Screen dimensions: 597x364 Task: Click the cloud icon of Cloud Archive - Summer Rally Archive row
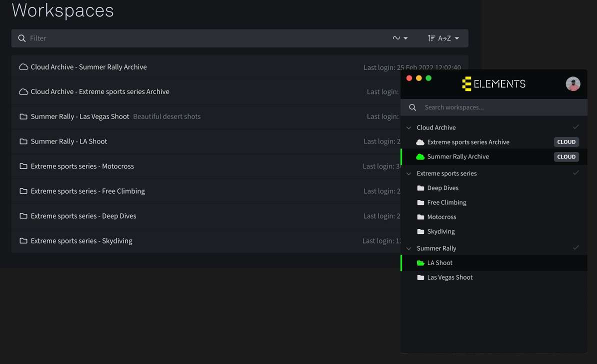pyautogui.click(x=23, y=67)
